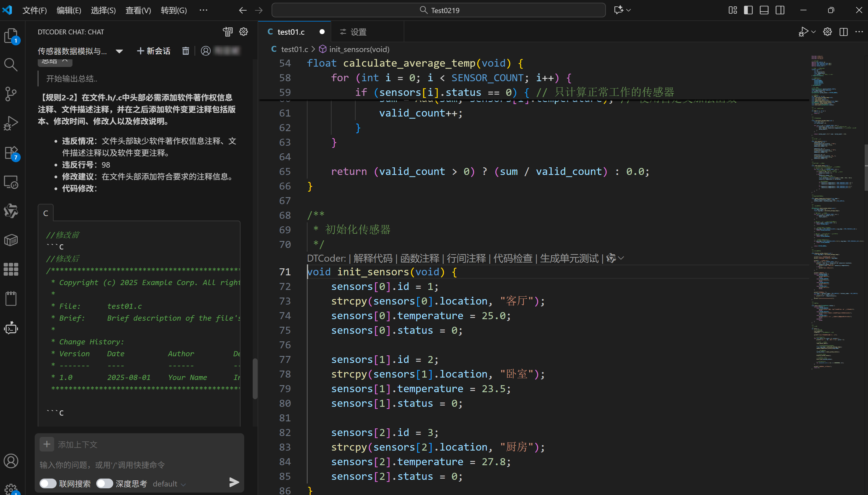The image size is (868, 495).
Task: Open the 转到(G) menu
Action: 174,10
